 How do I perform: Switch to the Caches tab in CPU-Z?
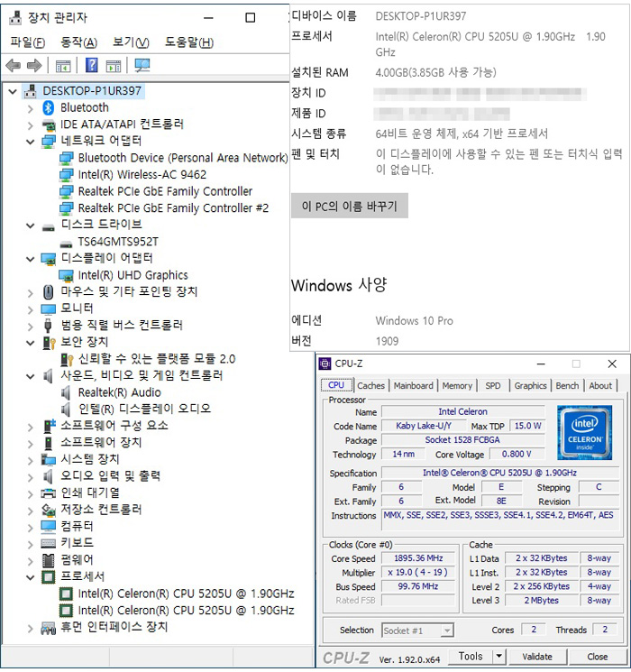(x=371, y=385)
